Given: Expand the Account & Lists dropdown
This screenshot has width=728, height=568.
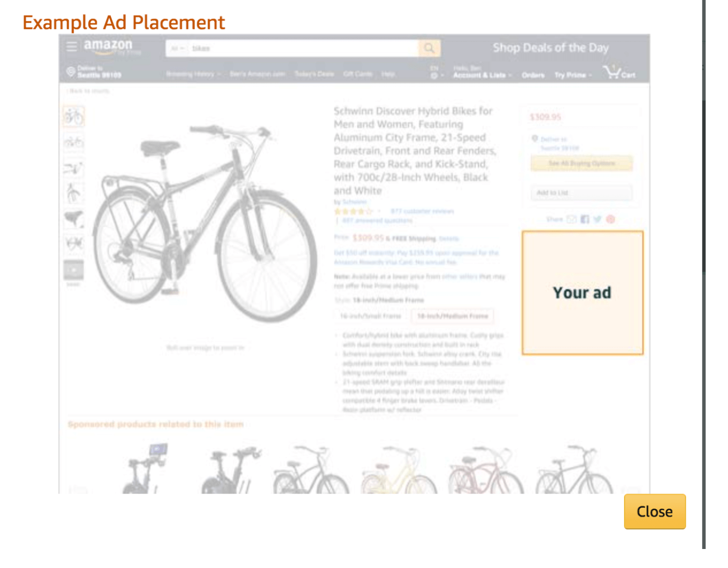Looking at the screenshot, I should pyautogui.click(x=482, y=75).
